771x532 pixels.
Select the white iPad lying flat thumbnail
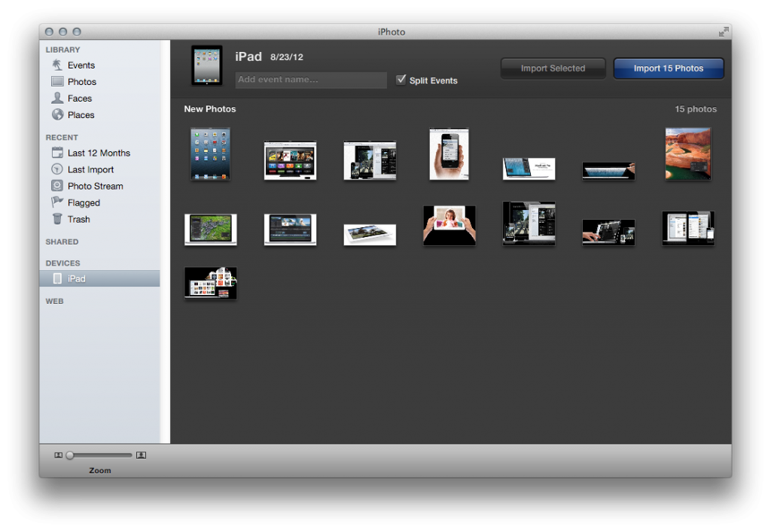click(370, 235)
